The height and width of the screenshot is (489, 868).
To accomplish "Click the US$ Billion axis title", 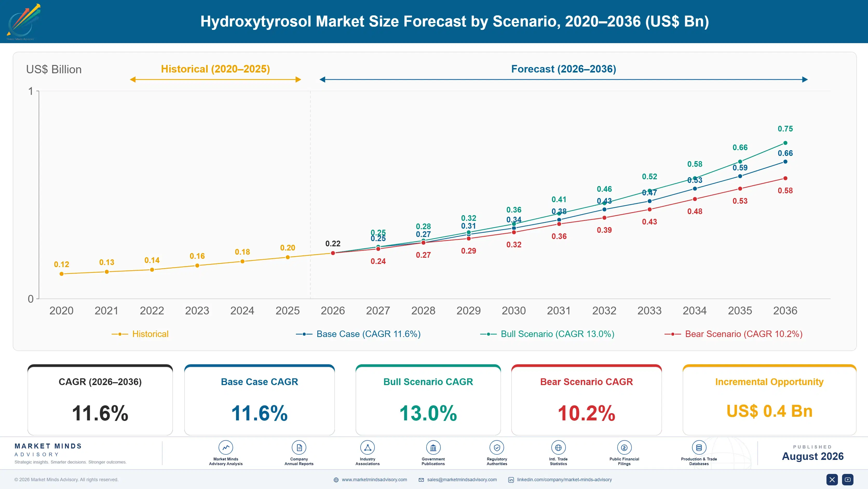I will click(53, 69).
